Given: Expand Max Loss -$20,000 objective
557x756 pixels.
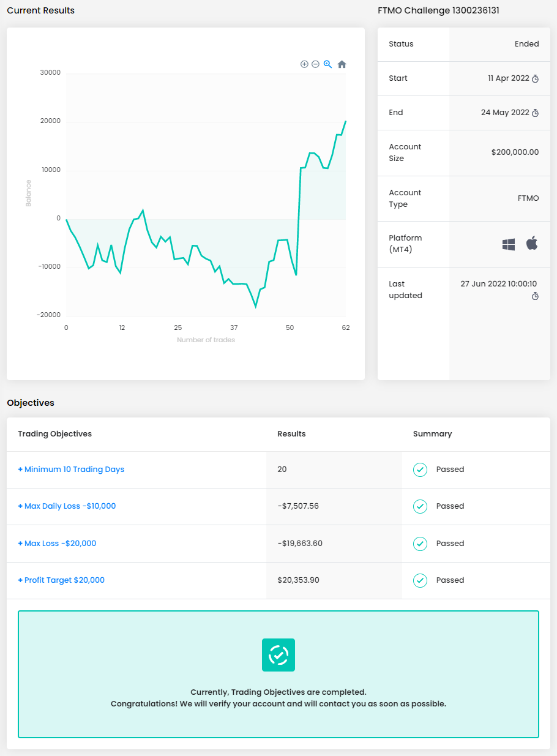Looking at the screenshot, I should coord(57,544).
